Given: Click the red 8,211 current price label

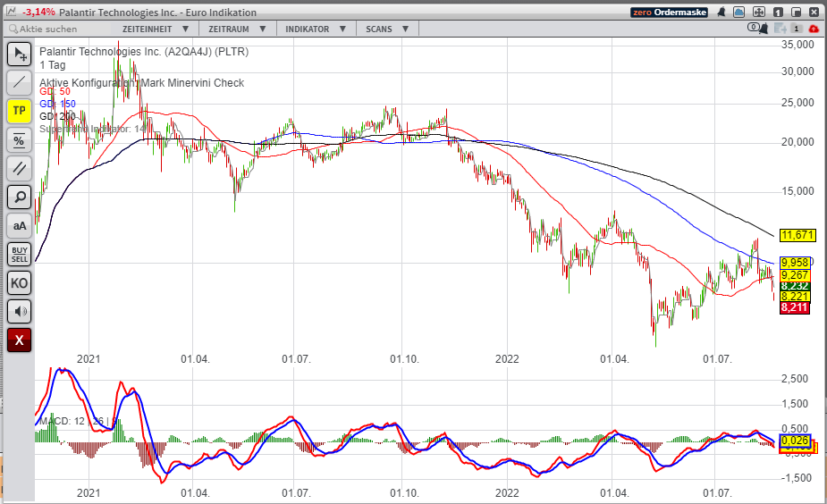Looking at the screenshot, I should (795, 307).
